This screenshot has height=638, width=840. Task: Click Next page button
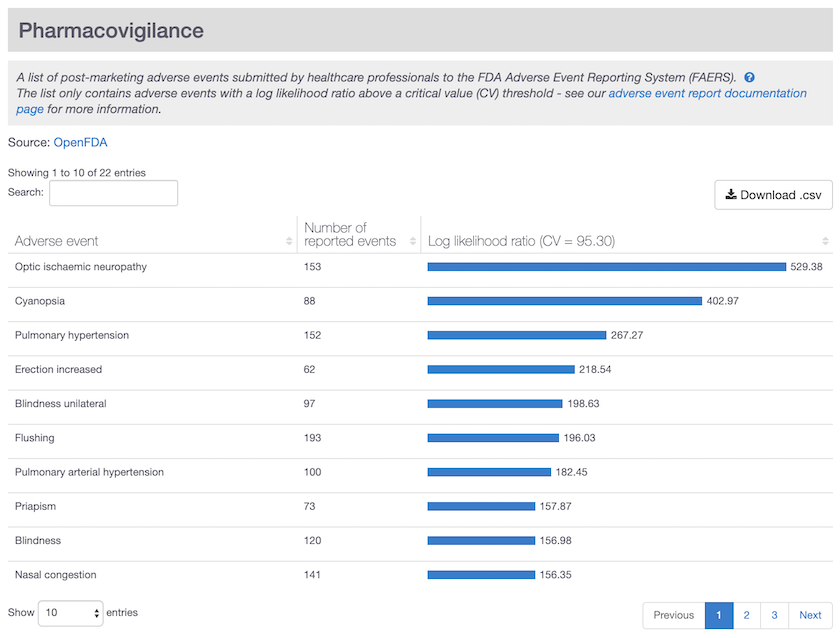[x=810, y=615]
